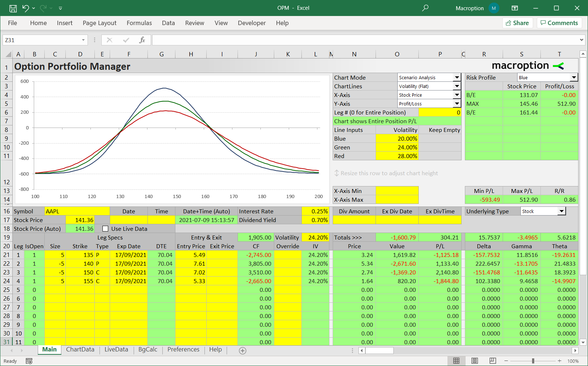Click the Undo arrow icon
588x366 pixels.
pyautogui.click(x=25, y=8)
